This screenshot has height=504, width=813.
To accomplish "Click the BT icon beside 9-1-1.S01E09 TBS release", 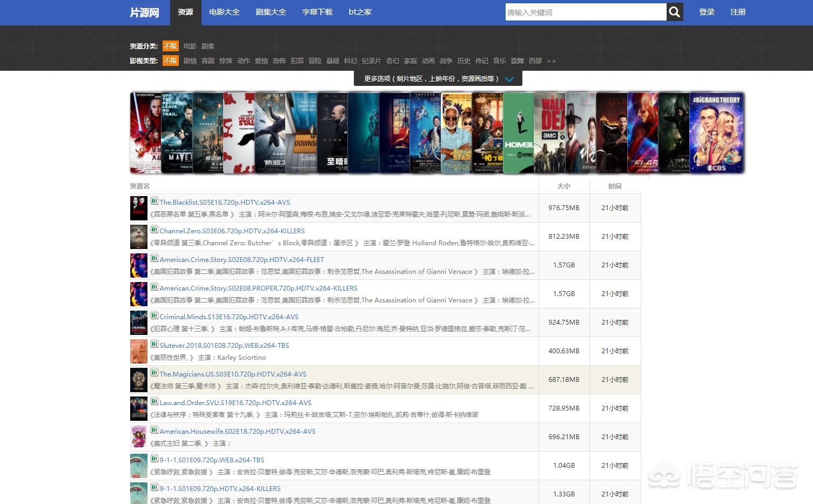I will pos(154,459).
